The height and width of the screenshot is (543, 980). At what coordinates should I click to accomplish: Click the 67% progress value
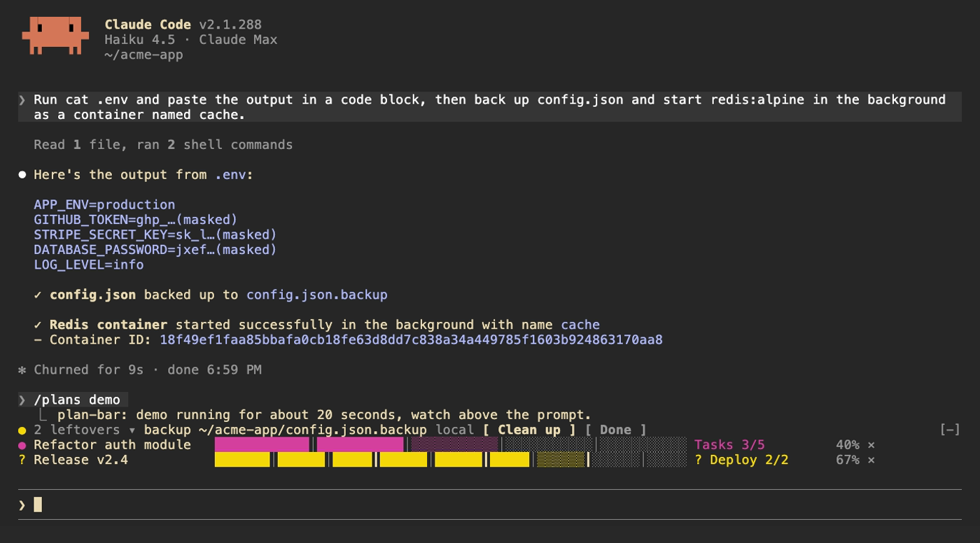pyautogui.click(x=847, y=460)
